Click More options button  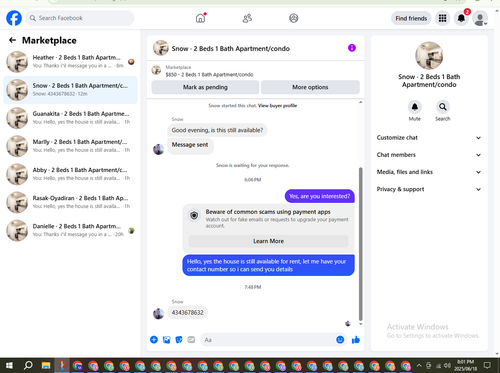tap(310, 87)
